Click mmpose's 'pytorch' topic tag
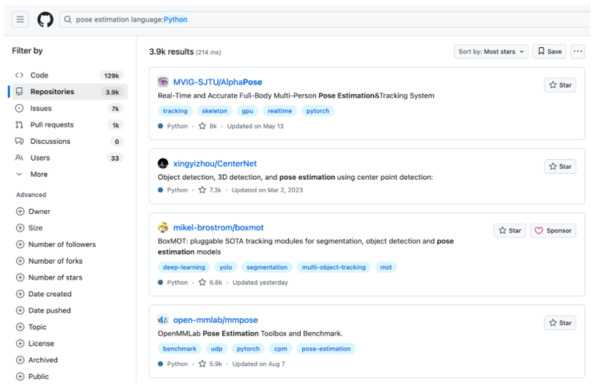 (x=248, y=349)
